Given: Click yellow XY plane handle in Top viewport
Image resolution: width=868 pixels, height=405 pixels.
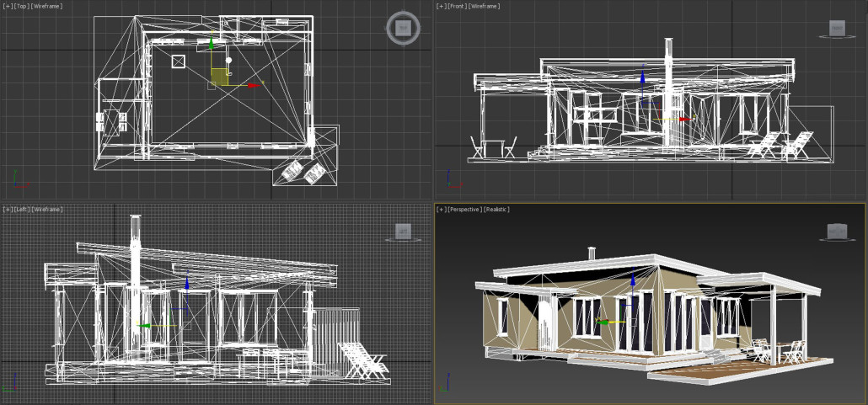Looking at the screenshot, I should click(219, 77).
